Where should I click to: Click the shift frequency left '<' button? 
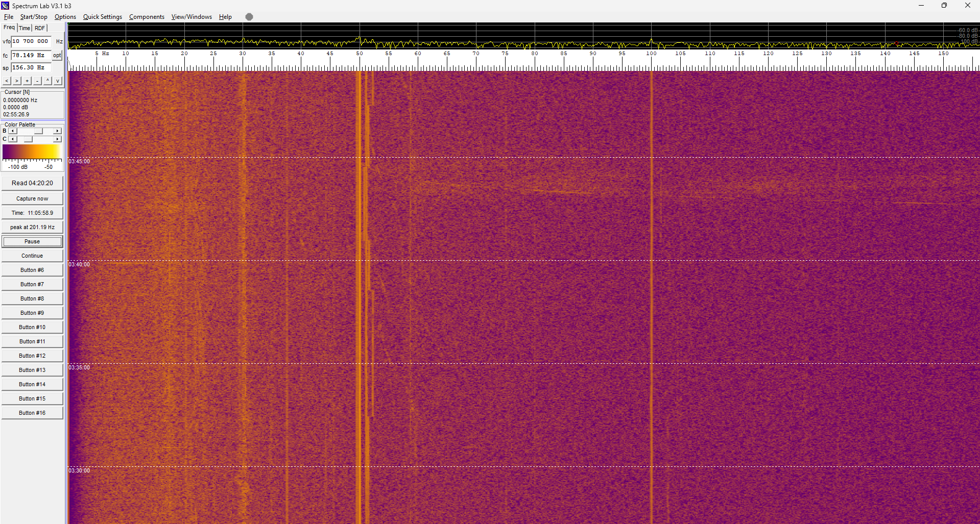pos(7,81)
